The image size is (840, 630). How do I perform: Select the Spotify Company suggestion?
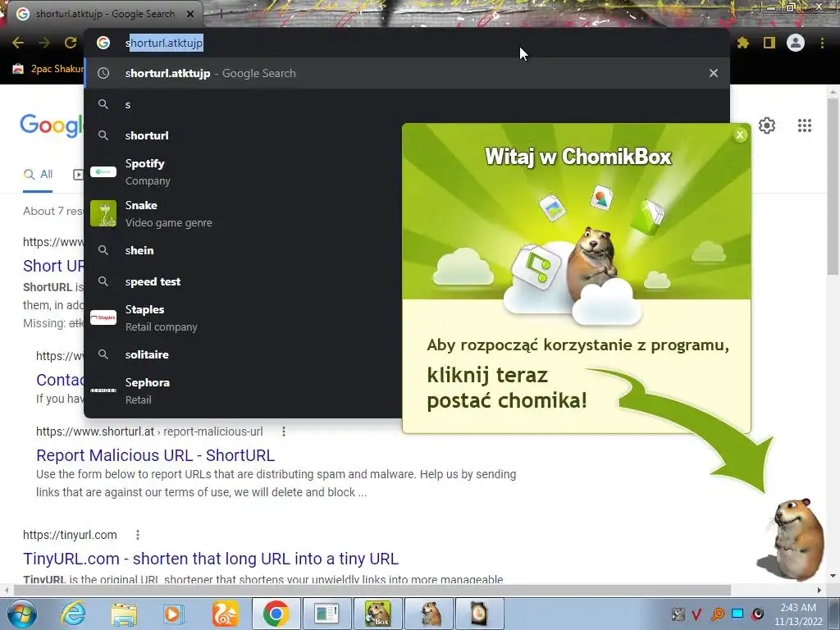pyautogui.click(x=242, y=172)
